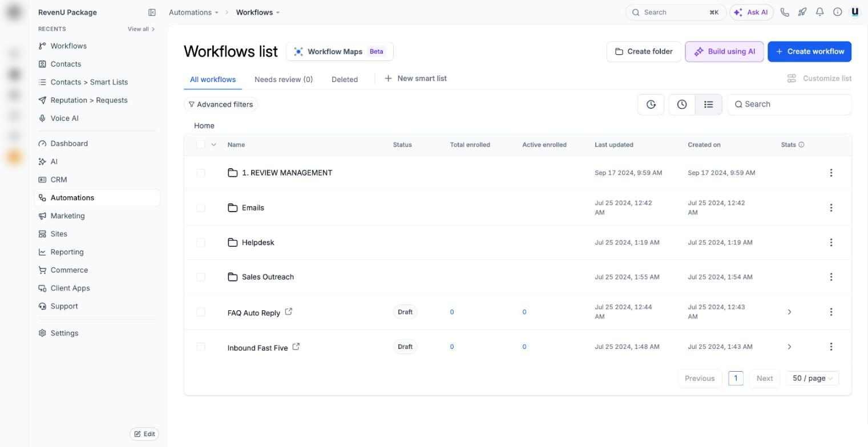Expand the Workflows breadcrumb dropdown
Screen dimensions: 868x447
click(x=278, y=13)
